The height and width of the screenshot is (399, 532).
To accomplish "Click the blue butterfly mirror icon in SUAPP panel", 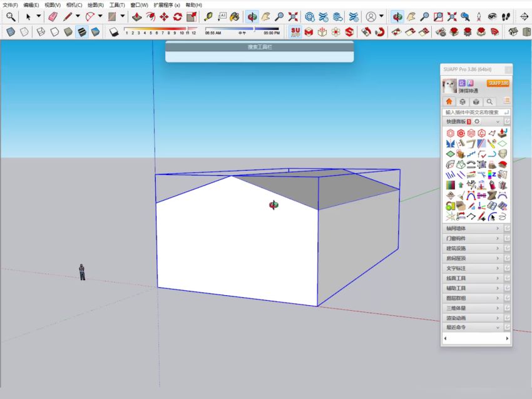I will (x=450, y=144).
